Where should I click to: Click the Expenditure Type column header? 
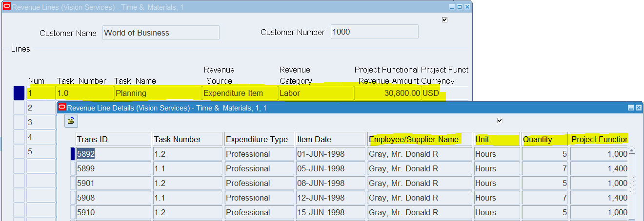pos(259,139)
